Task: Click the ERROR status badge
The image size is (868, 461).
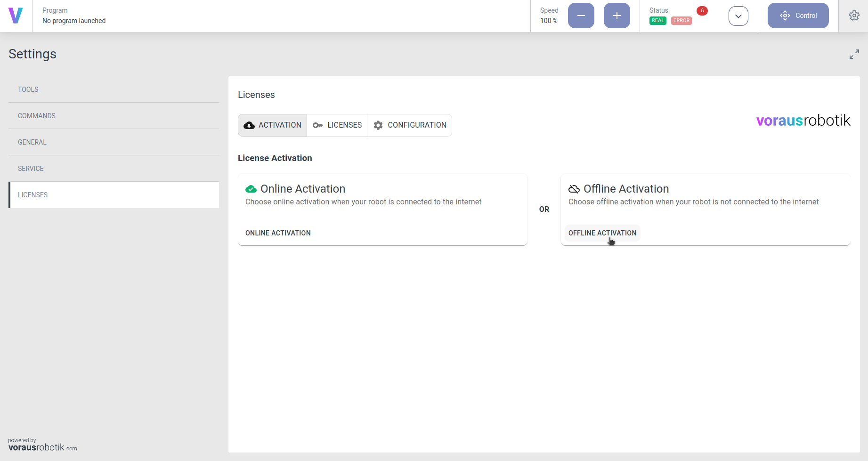Action: [x=681, y=21]
